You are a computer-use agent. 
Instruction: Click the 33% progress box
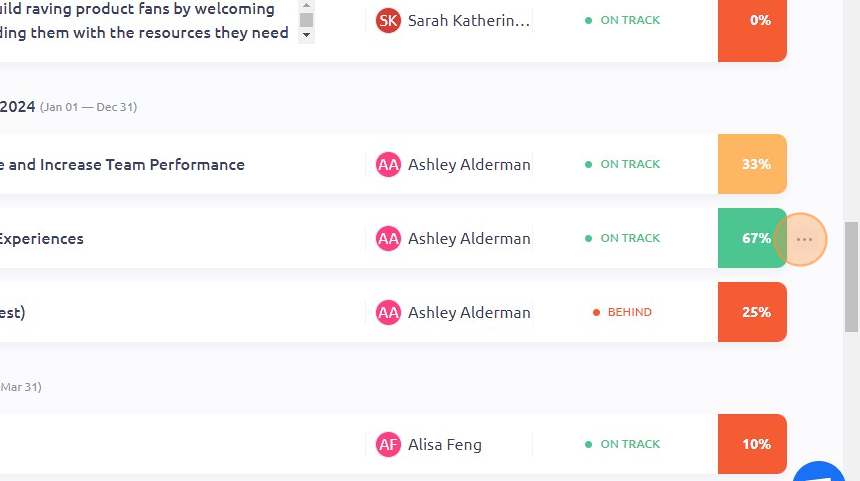752,164
